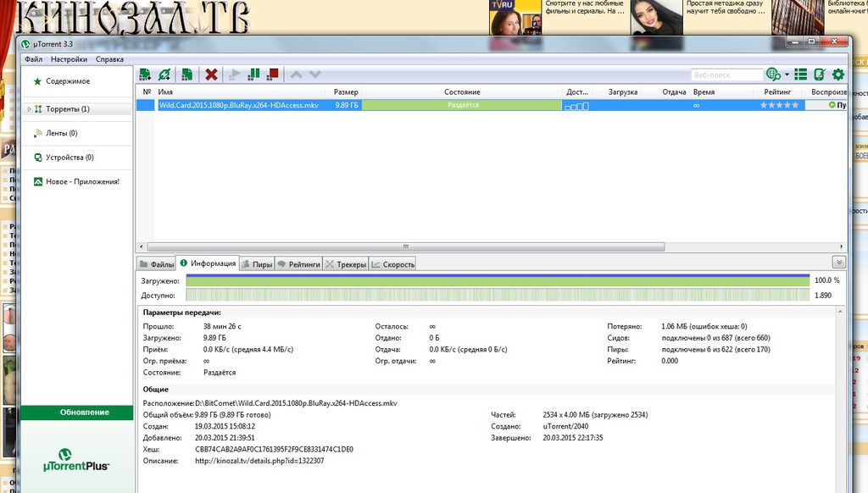This screenshot has width=868, height=493.
Task: Click the Раздаётся status progress bar in the torrent row
Action: pos(462,105)
